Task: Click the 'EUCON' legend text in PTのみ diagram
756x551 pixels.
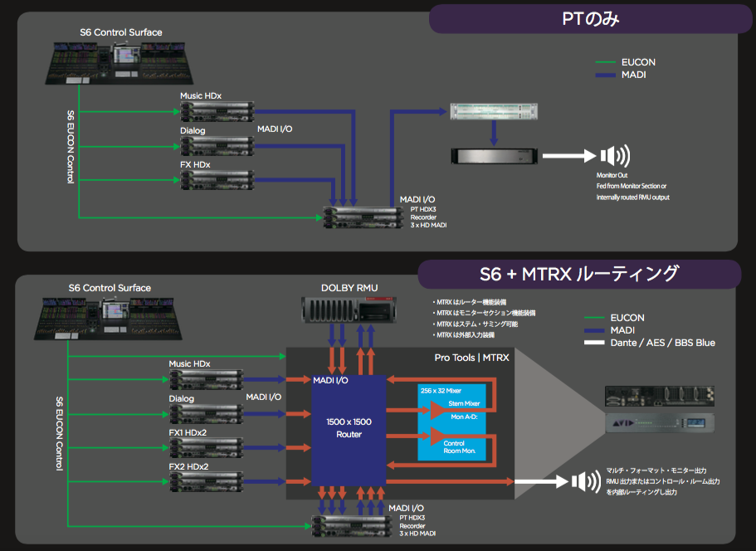Action: (x=638, y=62)
